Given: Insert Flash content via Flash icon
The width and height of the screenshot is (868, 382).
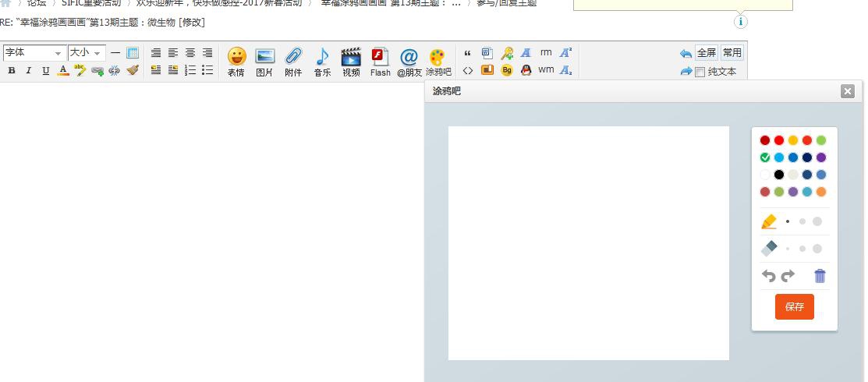Looking at the screenshot, I should click(x=380, y=62).
